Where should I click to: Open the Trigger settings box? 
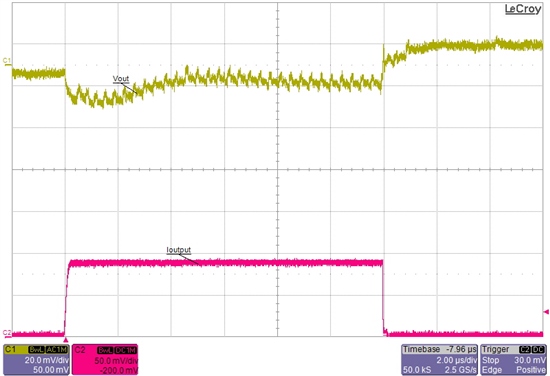[x=513, y=360]
